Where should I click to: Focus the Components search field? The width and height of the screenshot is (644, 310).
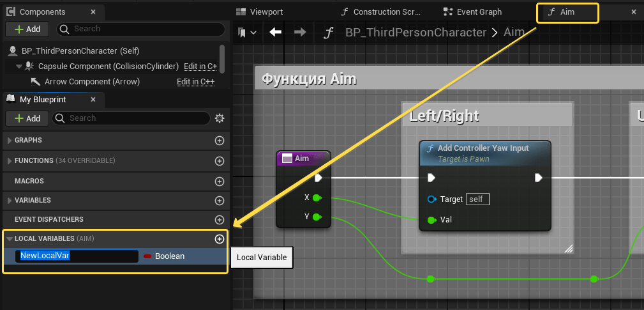[x=140, y=29]
